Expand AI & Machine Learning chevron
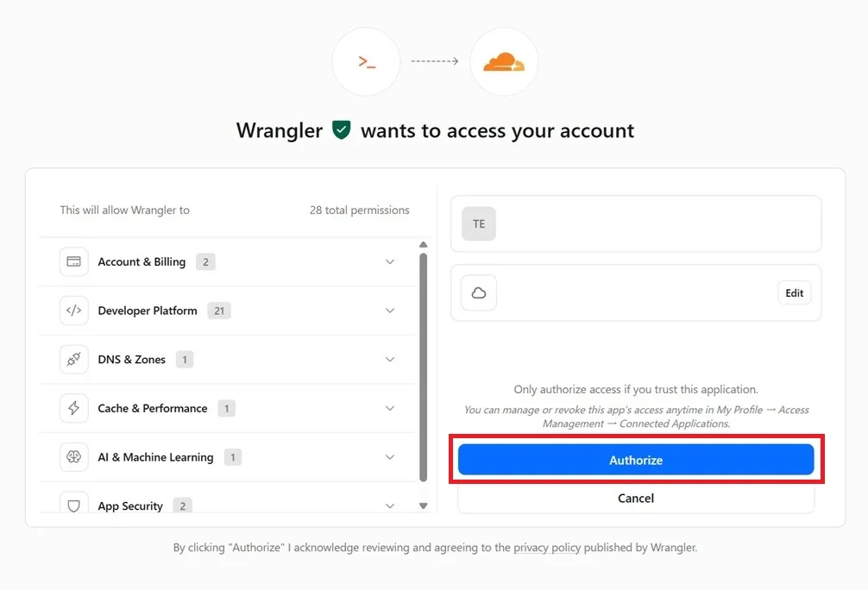Screen dimensions: 868x590 coord(390,456)
